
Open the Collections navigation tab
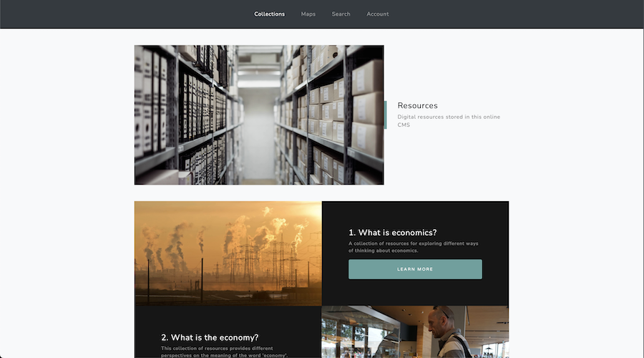pos(269,14)
